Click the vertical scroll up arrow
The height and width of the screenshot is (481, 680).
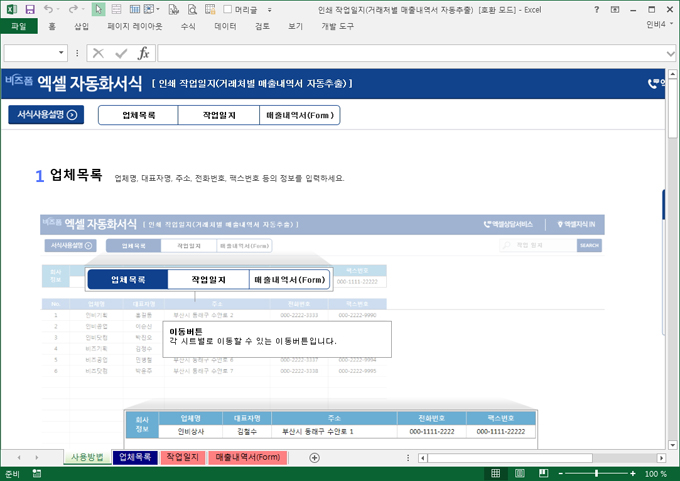[672, 74]
